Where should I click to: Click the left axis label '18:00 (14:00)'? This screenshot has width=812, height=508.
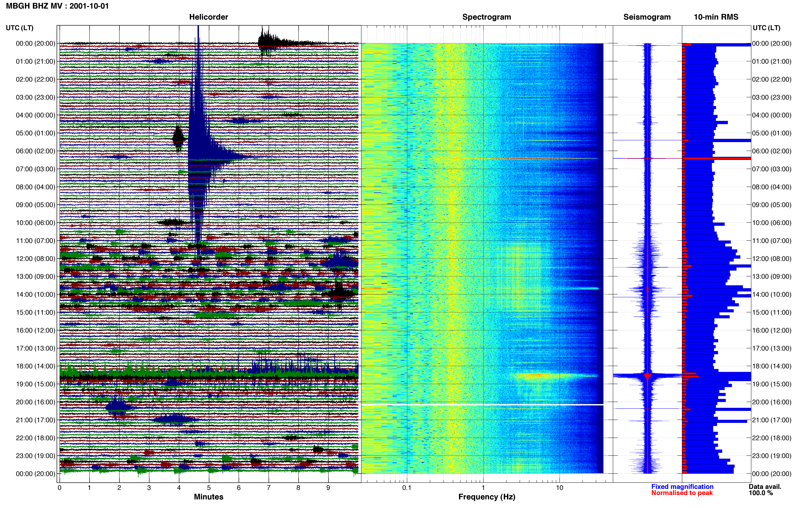point(35,366)
